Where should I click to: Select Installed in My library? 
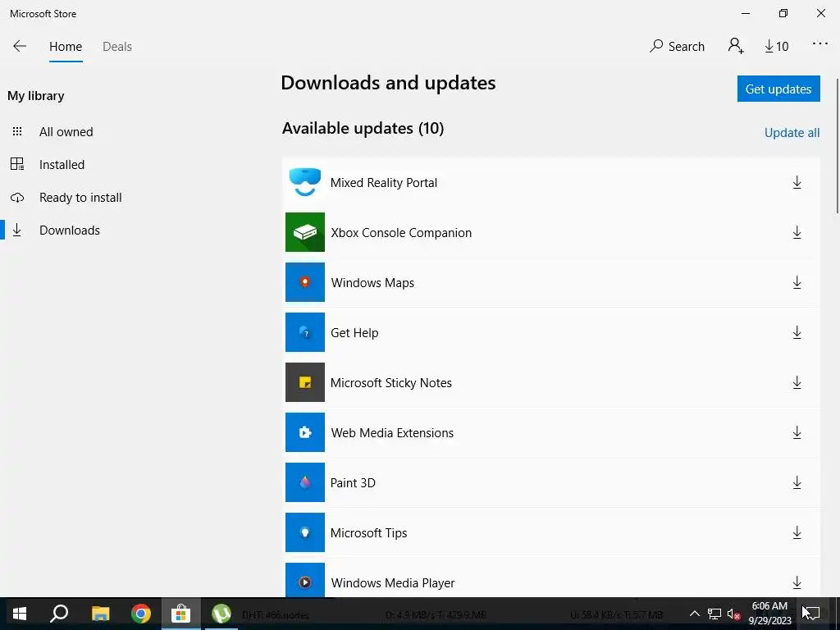62,164
